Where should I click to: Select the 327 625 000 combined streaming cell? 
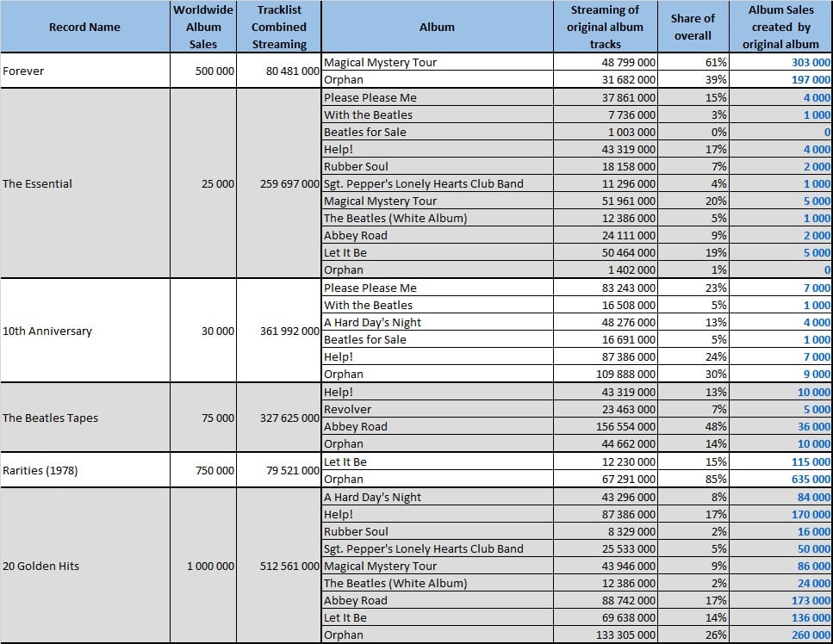click(279, 418)
